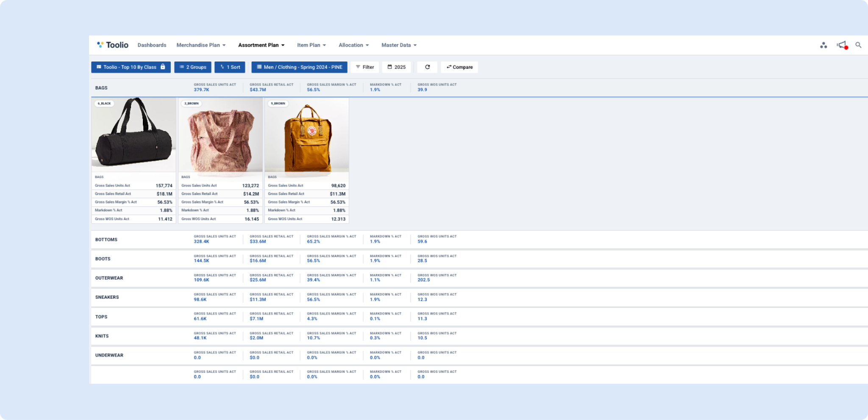868x420 pixels.
Task: Open the Toolio - Top 10 By Class view
Action: click(x=131, y=67)
